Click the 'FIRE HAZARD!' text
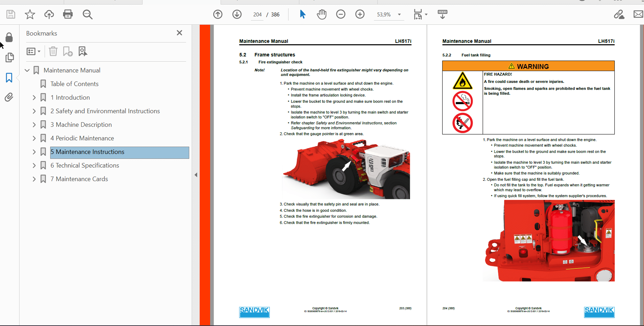Screen dimensions: 644x326 coord(498,74)
